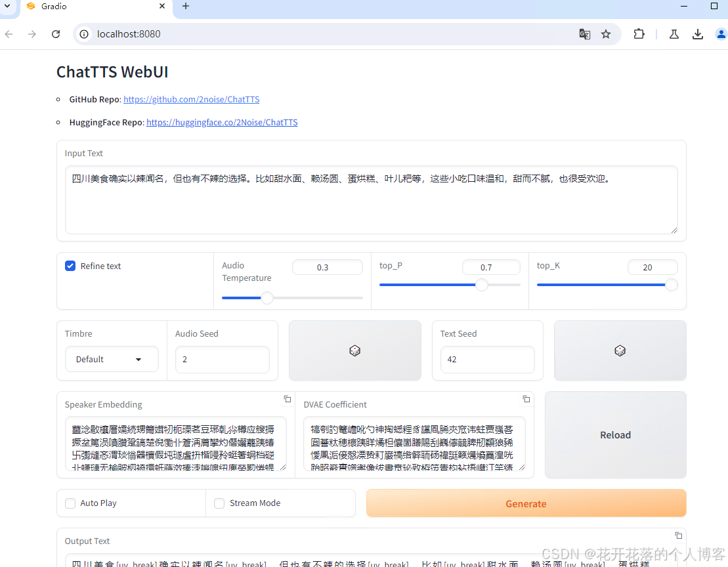Expand the Timbre dropdown showing Default
Screen dimensions: 728x567
[x=112, y=359]
